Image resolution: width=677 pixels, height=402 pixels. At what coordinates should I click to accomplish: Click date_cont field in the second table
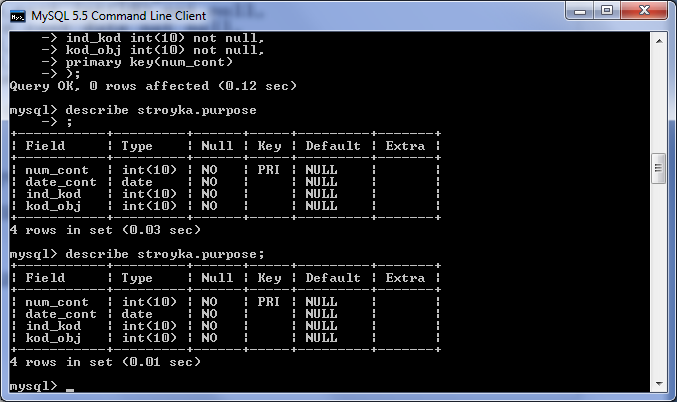tap(61, 314)
